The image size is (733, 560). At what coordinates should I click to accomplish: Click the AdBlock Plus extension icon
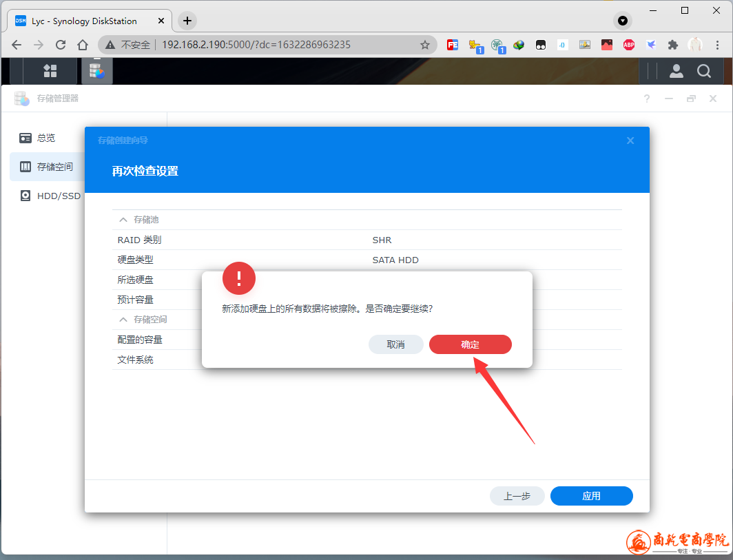(x=628, y=45)
